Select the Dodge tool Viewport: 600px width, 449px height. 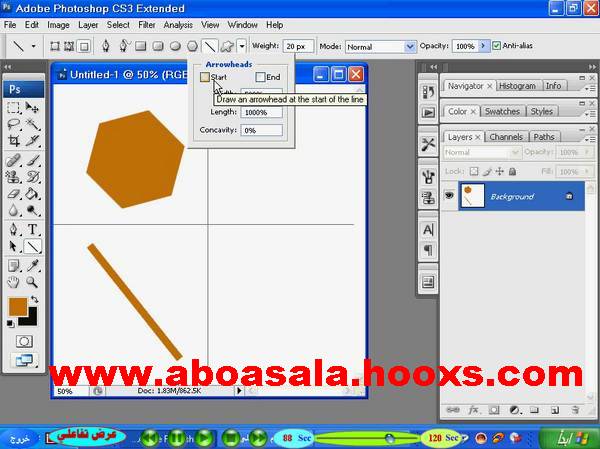tap(32, 210)
